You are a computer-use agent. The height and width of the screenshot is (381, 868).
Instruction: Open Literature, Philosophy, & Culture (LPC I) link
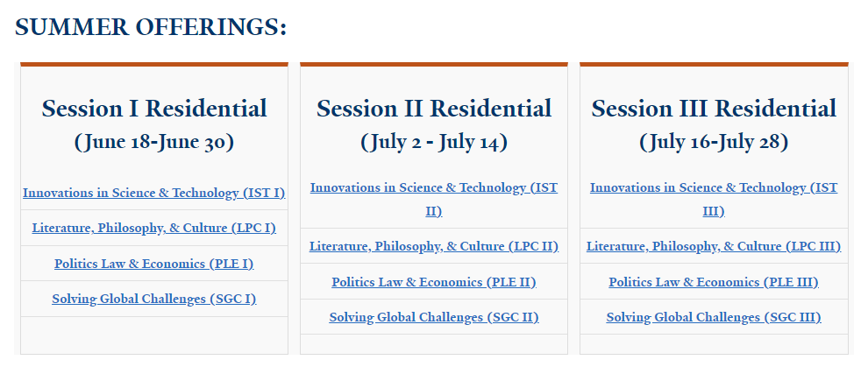coord(153,228)
